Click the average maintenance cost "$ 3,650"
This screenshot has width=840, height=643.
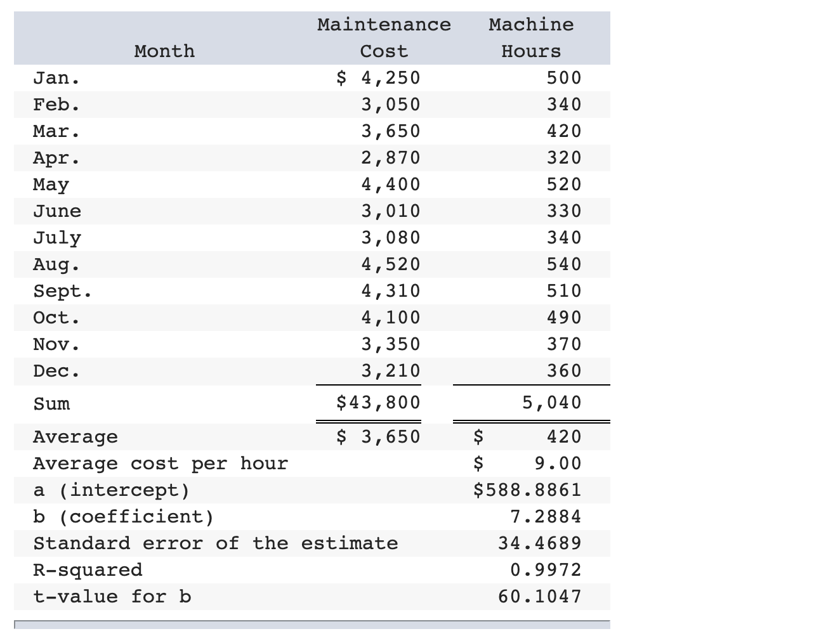[x=378, y=437]
